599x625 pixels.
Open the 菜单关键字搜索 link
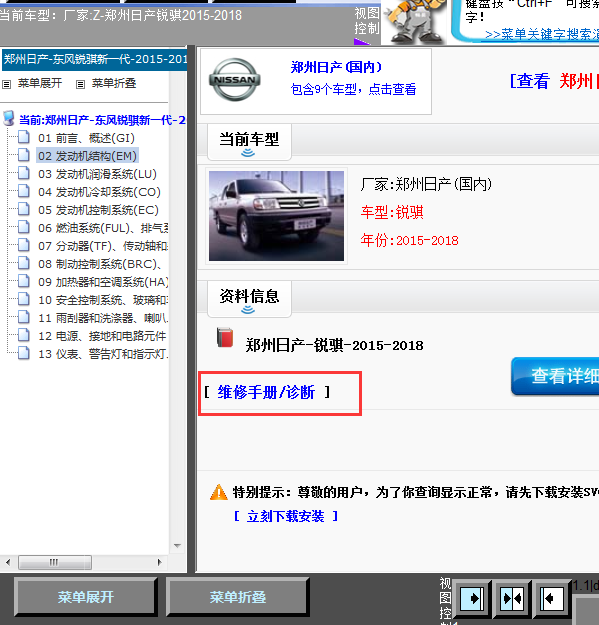[x=542, y=35]
